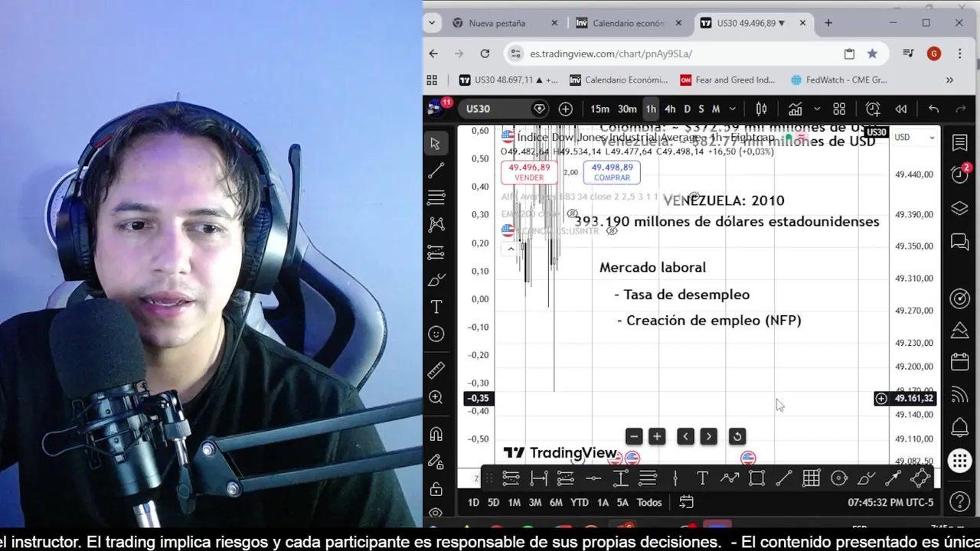Toggle lock all drawings padlock
Screen dimensions: 980x551
pyautogui.click(x=436, y=488)
